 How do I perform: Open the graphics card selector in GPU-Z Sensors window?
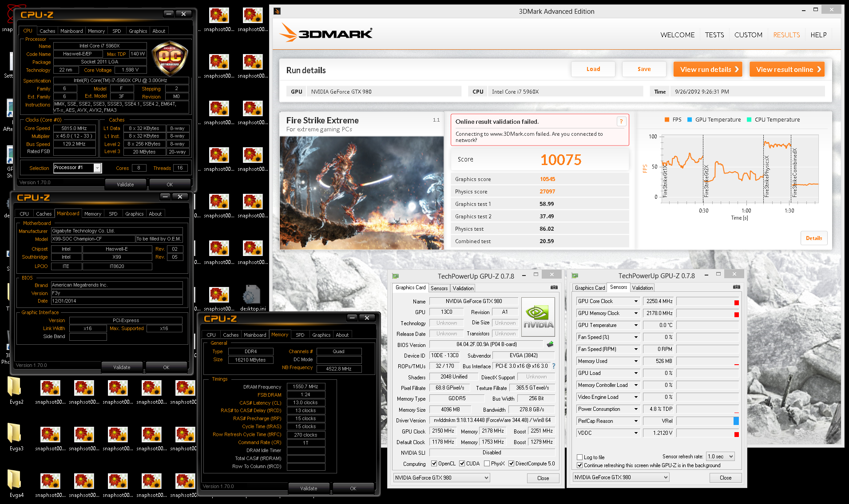621,477
